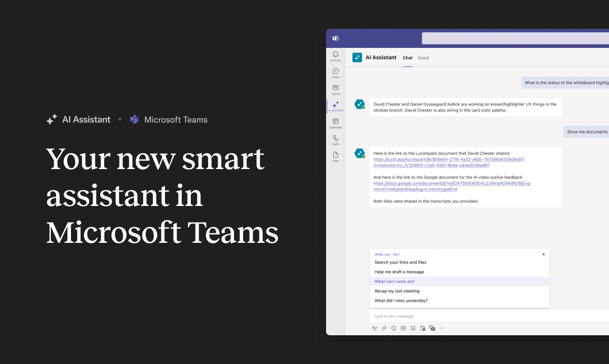Viewport: 609px width, 364px height.
Task: Click the 'AI Assistant' title in chat header
Action: pyautogui.click(x=381, y=57)
